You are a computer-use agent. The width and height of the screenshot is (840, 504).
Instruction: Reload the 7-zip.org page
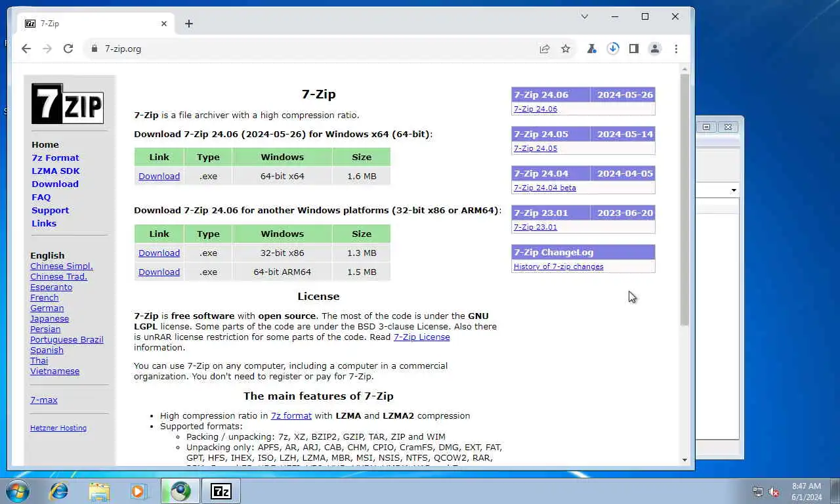click(x=68, y=49)
